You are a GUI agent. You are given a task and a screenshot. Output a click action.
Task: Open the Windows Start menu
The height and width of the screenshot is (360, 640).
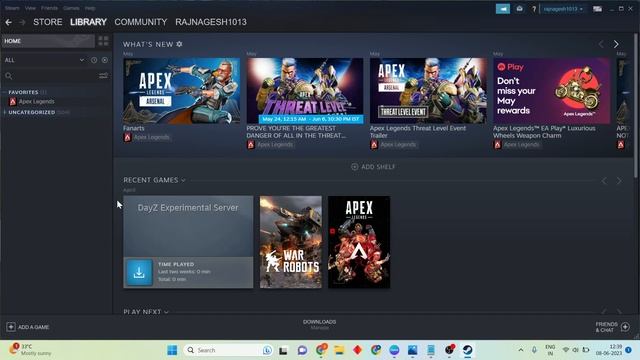tap(172, 350)
